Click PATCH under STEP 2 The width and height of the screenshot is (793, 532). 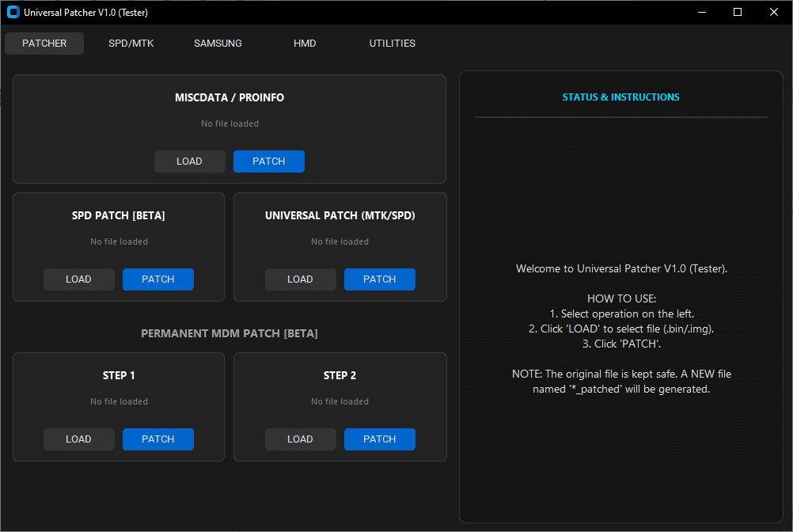[x=379, y=439]
